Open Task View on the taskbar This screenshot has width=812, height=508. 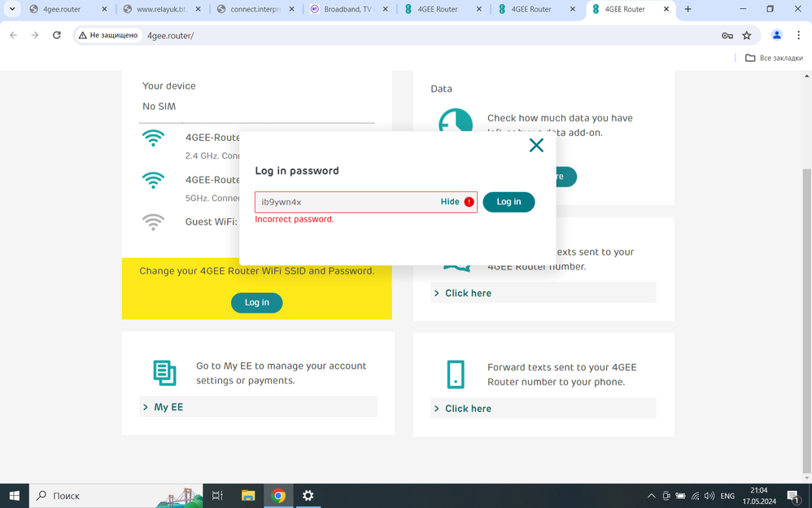click(x=217, y=496)
